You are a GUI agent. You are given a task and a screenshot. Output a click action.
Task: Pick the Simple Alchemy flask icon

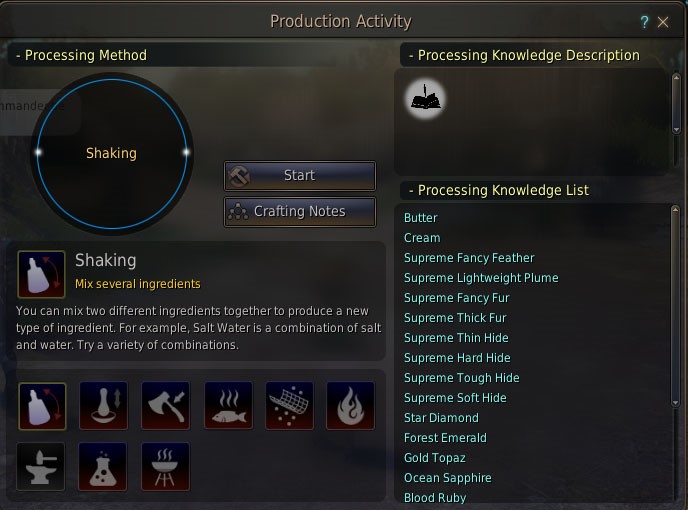point(103,467)
